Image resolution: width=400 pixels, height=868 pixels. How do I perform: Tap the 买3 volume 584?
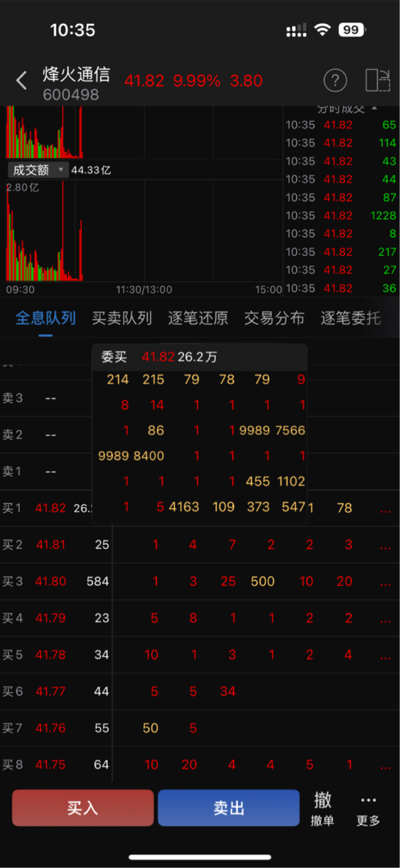coord(97,581)
